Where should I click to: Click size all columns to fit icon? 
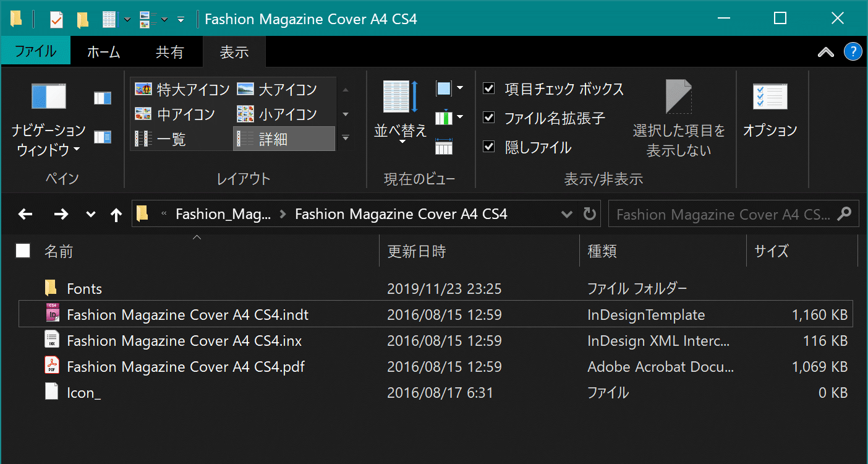(x=444, y=146)
